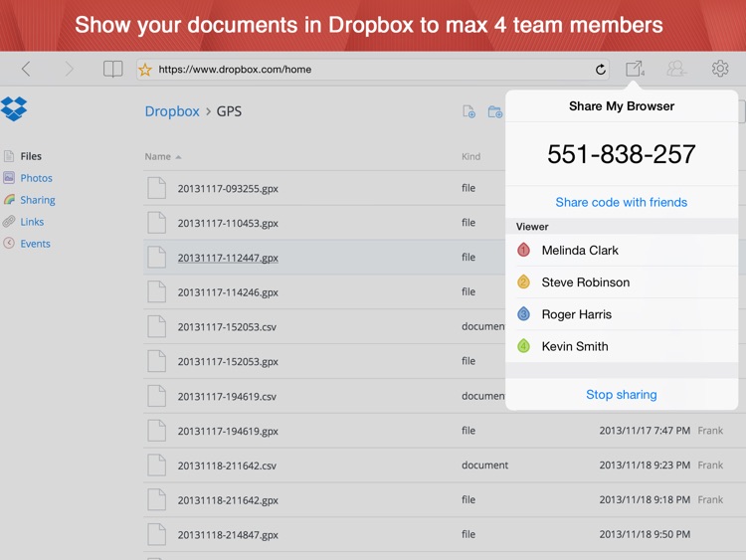
Task: Open file 20131118-211642.gpx
Action: click(x=228, y=500)
